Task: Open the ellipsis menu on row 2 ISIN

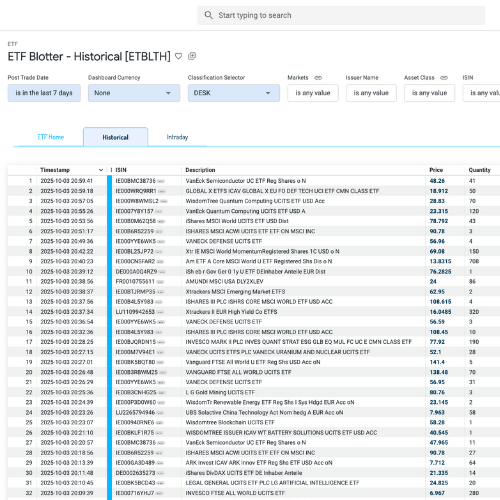Action: [162, 191]
